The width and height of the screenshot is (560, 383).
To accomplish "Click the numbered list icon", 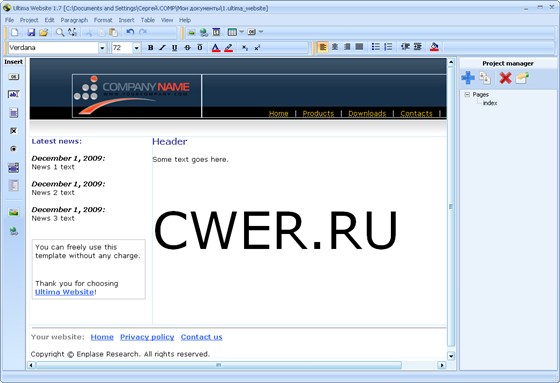I will pyautogui.click(x=388, y=47).
